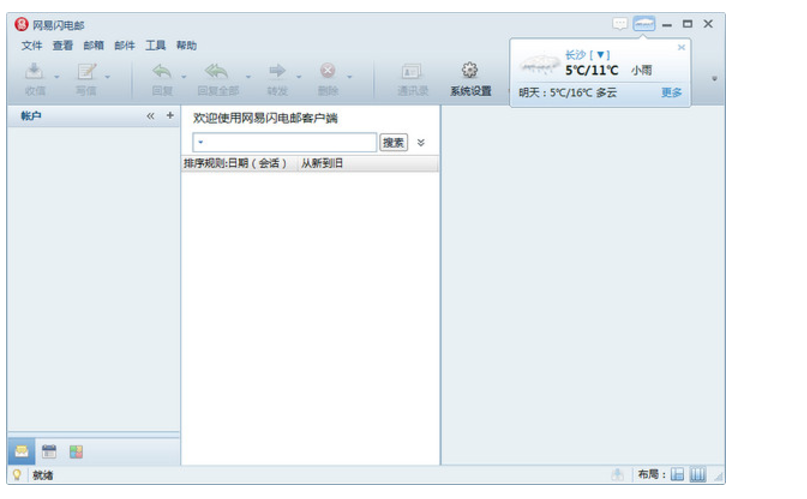The width and height of the screenshot is (807, 499).
Task: Switch to calendar view at sidebar bottom
Action: click(49, 452)
